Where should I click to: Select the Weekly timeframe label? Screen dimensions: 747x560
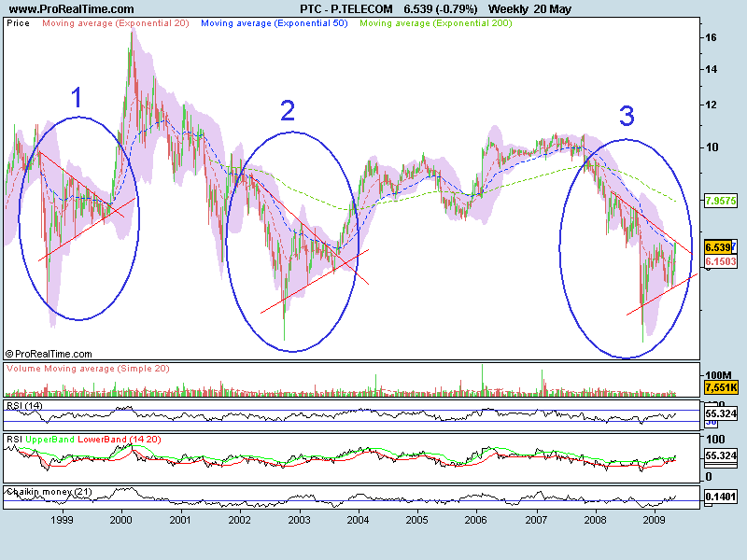coord(508,9)
